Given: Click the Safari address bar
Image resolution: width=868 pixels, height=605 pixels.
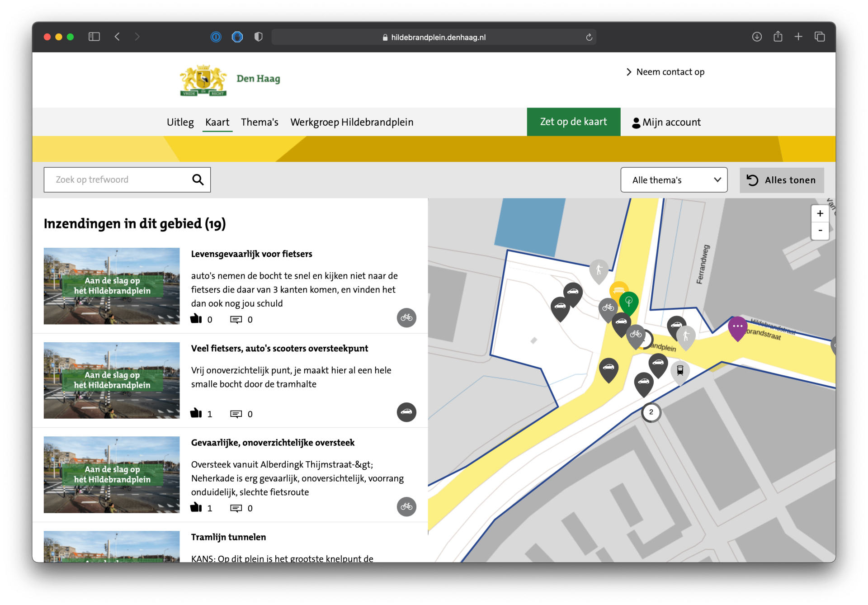Looking at the screenshot, I should [x=434, y=37].
